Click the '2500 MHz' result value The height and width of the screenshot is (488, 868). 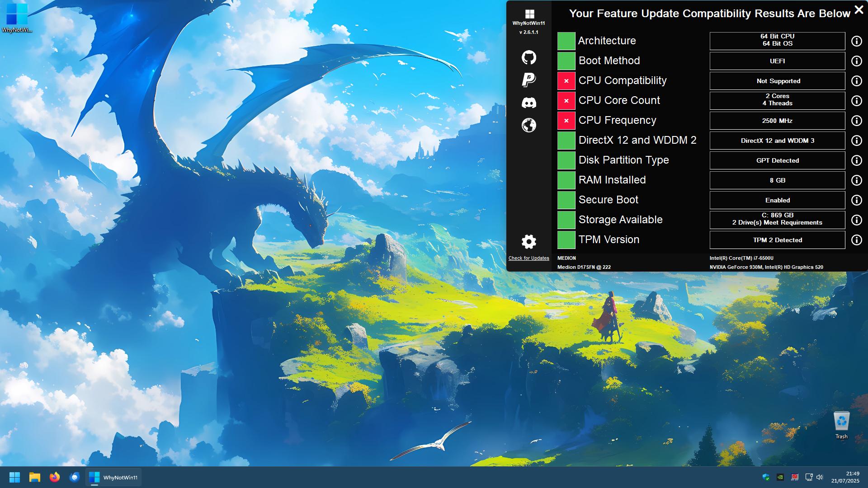(x=777, y=121)
